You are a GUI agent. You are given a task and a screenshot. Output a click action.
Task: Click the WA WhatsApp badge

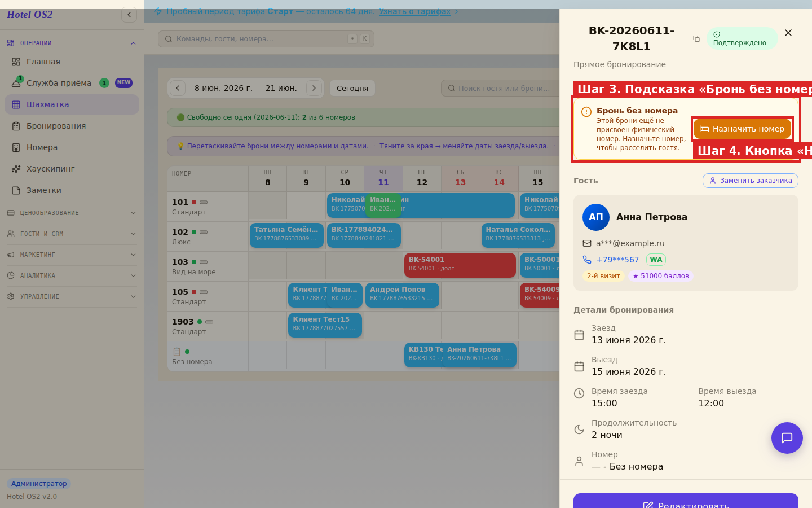pyautogui.click(x=656, y=260)
